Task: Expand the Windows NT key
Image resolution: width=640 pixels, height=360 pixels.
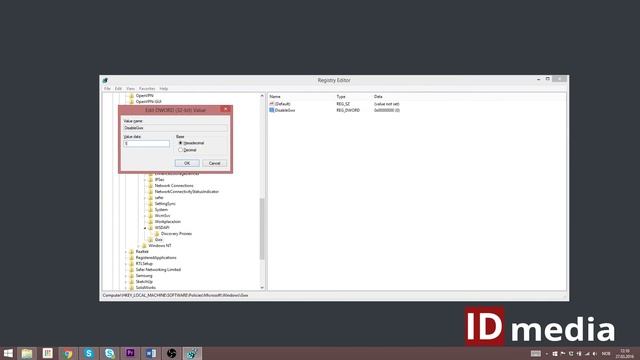Action: [139, 246]
